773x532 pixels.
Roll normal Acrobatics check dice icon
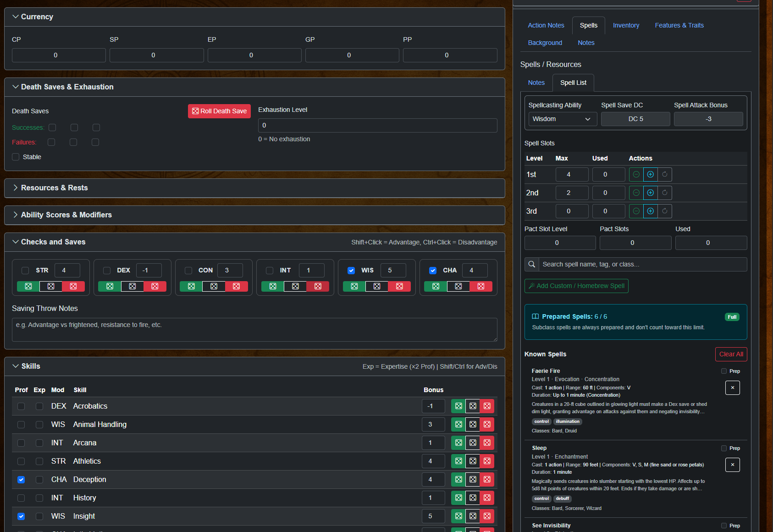(473, 406)
